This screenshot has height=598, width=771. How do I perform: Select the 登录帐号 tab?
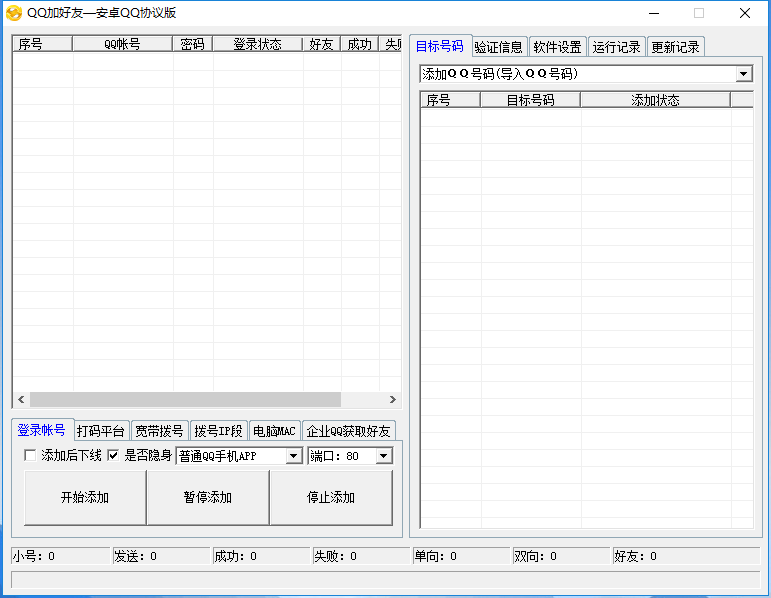[x=42, y=430]
